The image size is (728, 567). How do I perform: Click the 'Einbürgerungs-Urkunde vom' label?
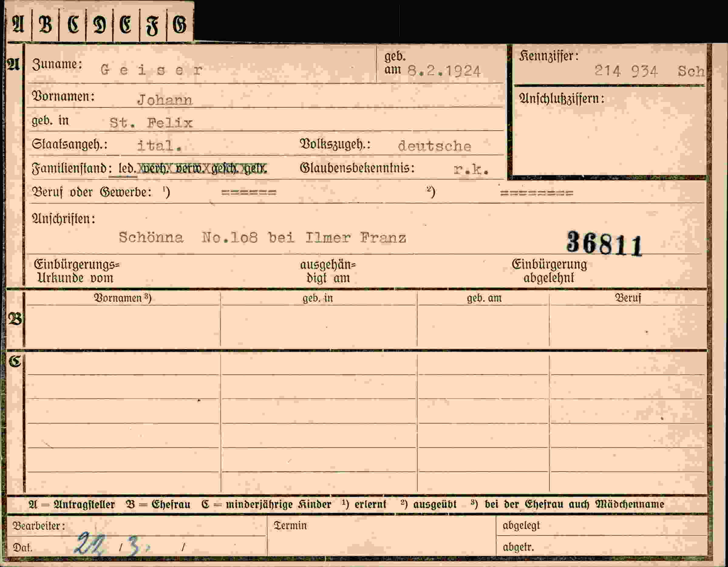(76, 271)
